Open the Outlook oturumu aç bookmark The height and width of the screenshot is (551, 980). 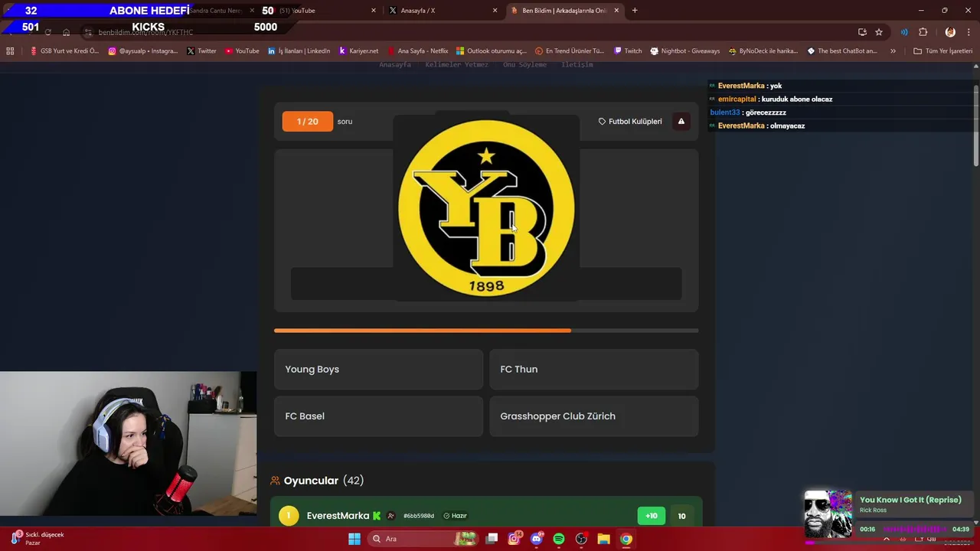(492, 51)
